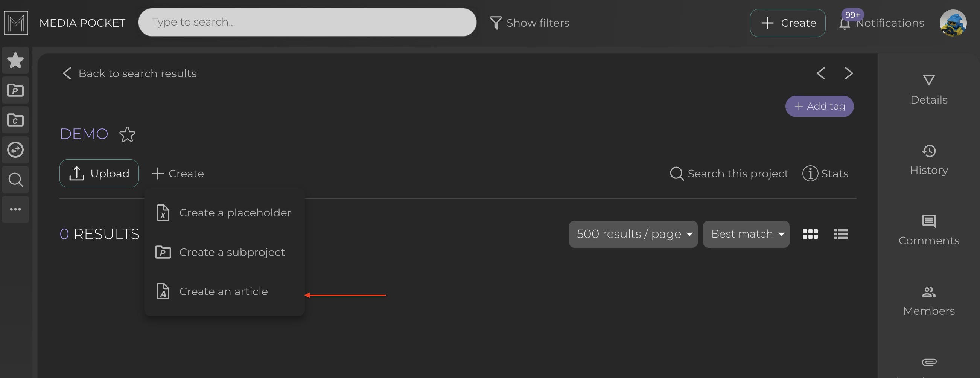
Task: Expand the three-dots more sidebar menu
Action: 15,209
